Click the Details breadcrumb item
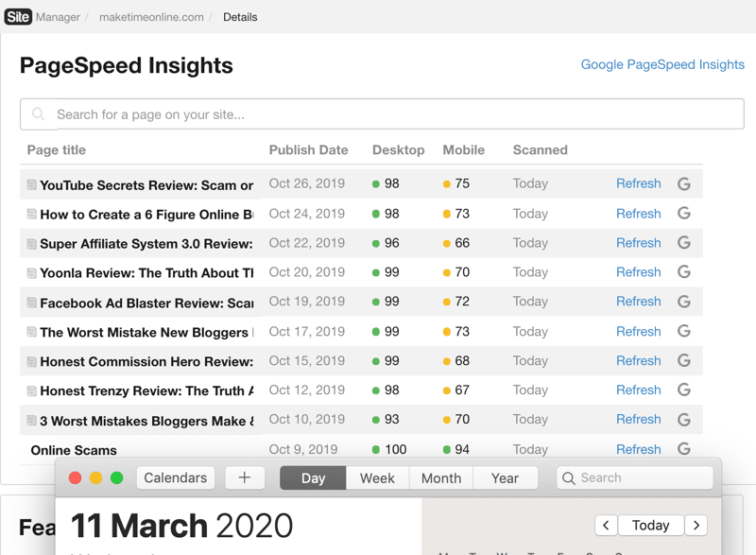The image size is (756, 555). [x=240, y=17]
